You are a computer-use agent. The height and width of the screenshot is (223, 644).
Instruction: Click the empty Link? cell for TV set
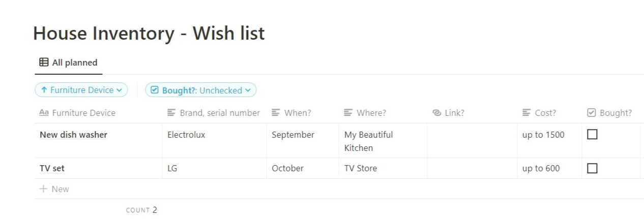pyautogui.click(x=472, y=168)
